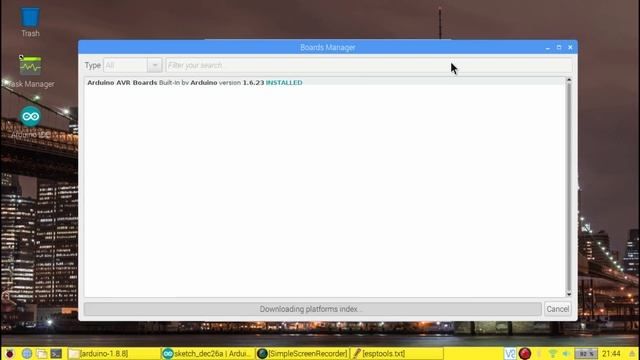Image resolution: width=640 pixels, height=360 pixels.
Task: Switch to the arduino-1.8.8 folder window
Action: pos(113,353)
